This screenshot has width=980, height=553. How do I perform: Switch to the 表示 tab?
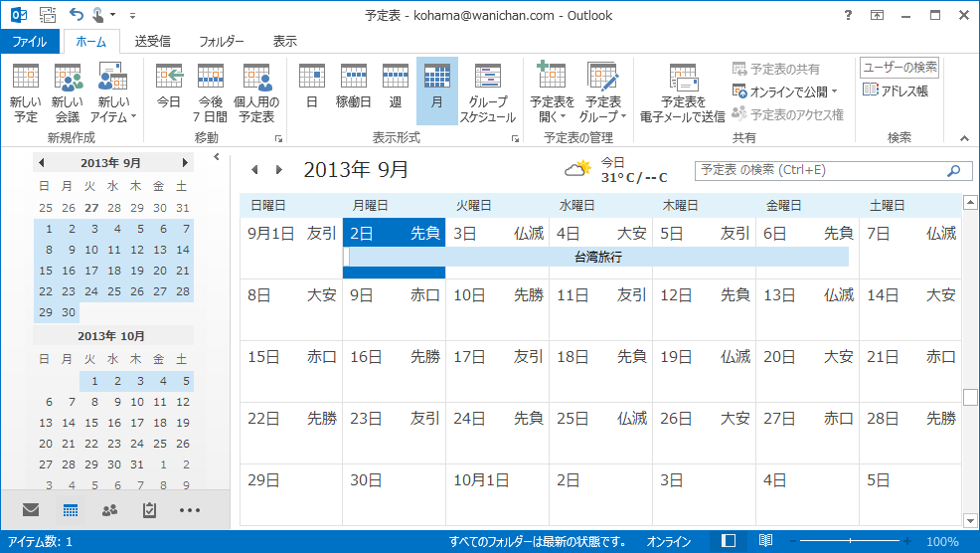pos(285,42)
